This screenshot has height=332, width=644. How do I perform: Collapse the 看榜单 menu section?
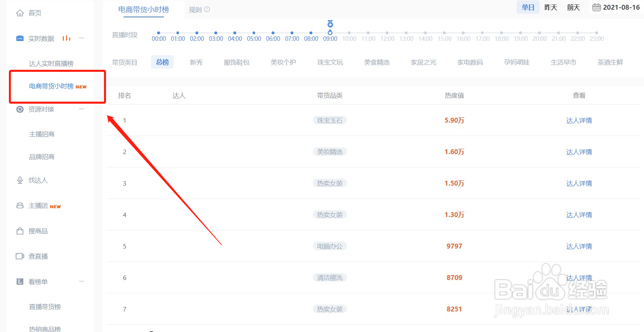[x=82, y=282]
